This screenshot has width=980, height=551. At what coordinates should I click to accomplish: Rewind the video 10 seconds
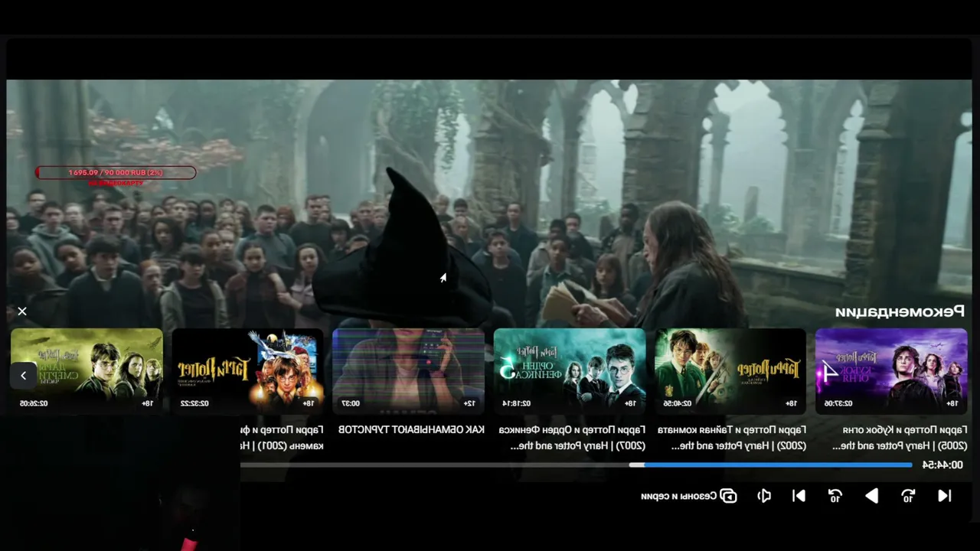908,496
